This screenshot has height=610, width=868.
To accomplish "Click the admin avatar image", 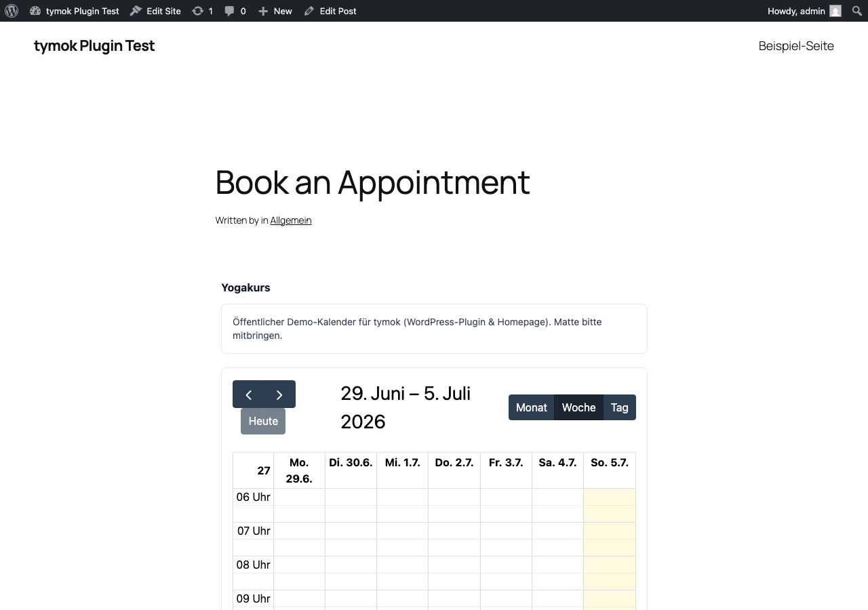I will click(x=835, y=11).
